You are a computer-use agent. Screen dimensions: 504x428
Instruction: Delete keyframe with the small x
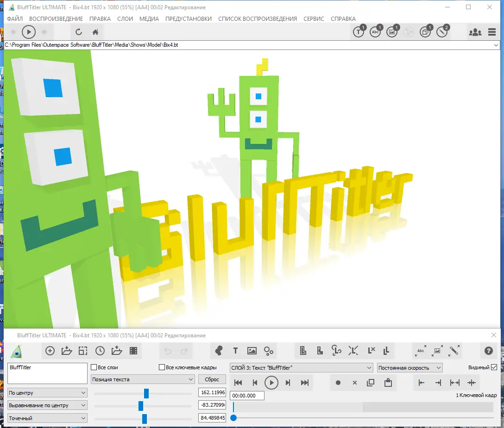pyautogui.click(x=355, y=383)
